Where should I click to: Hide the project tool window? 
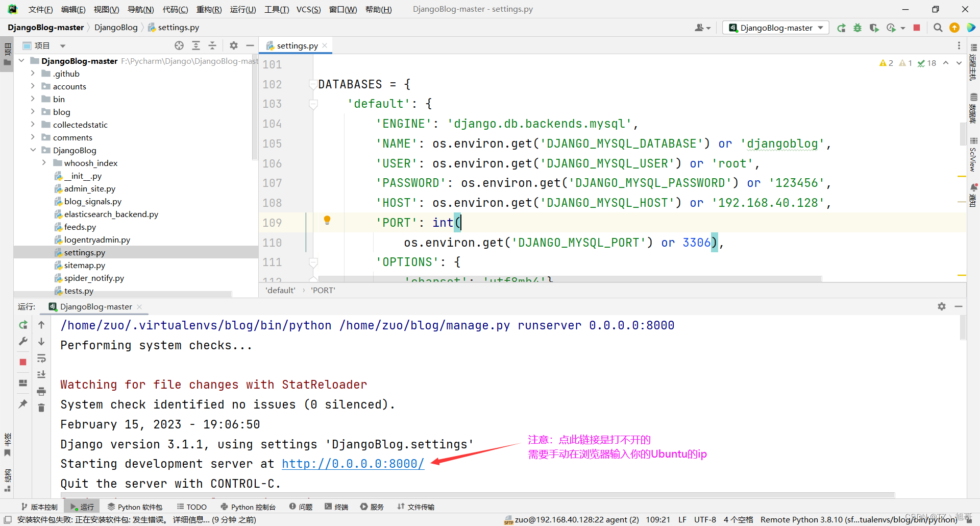click(250, 45)
